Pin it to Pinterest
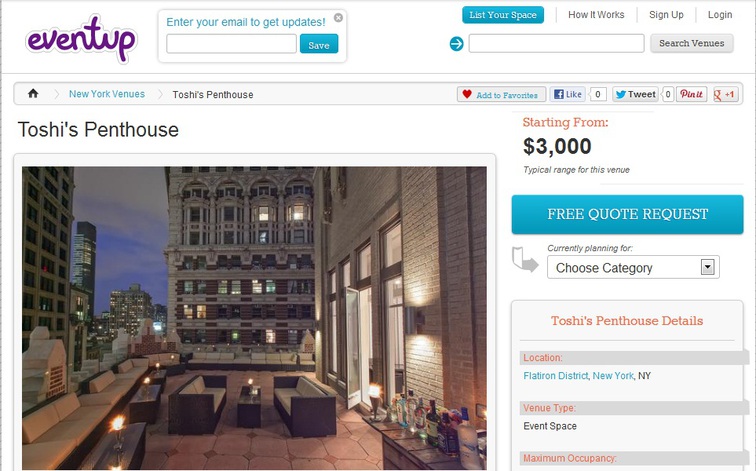This screenshot has height=471, width=756. [691, 94]
